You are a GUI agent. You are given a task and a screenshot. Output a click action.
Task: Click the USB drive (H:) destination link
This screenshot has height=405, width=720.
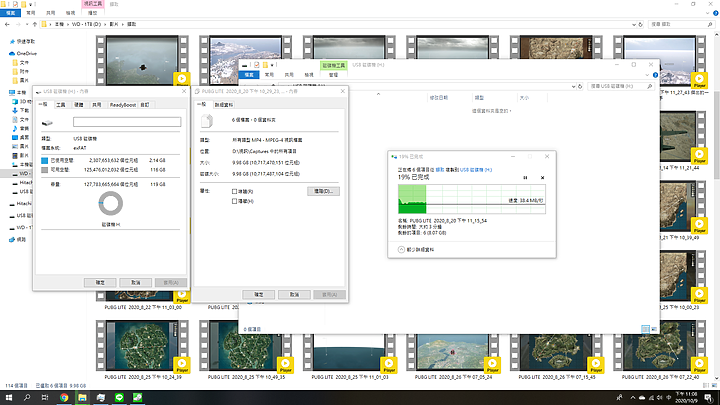tap(476, 170)
